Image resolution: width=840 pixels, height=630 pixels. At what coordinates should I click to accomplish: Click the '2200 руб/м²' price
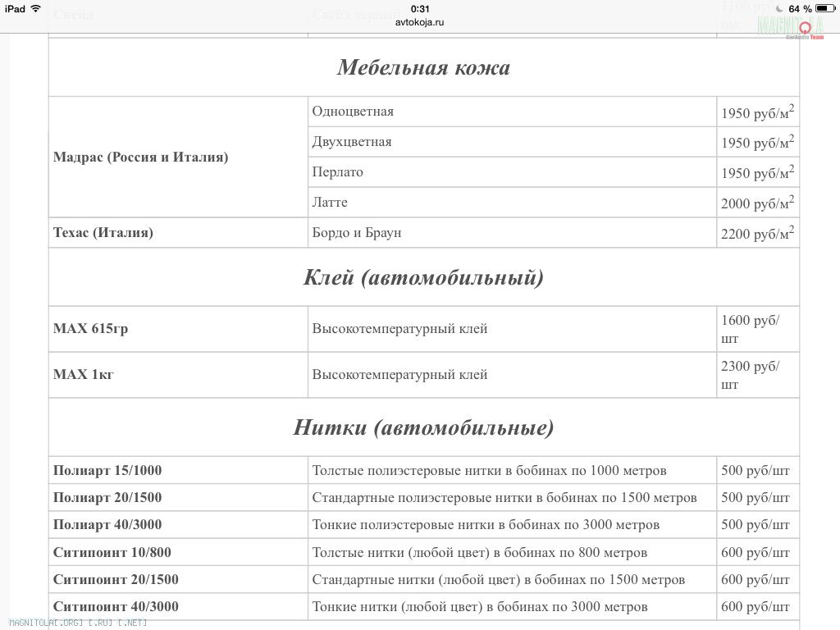(757, 232)
